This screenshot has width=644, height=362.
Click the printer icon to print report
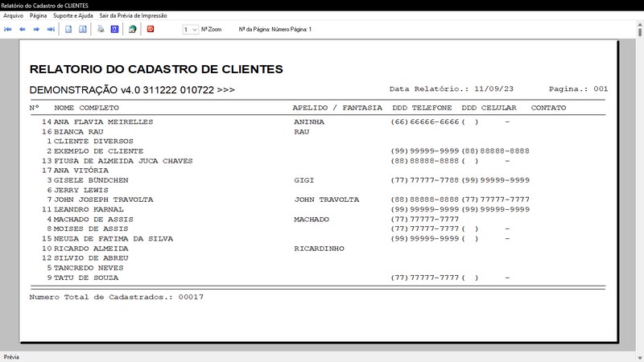tap(101, 29)
